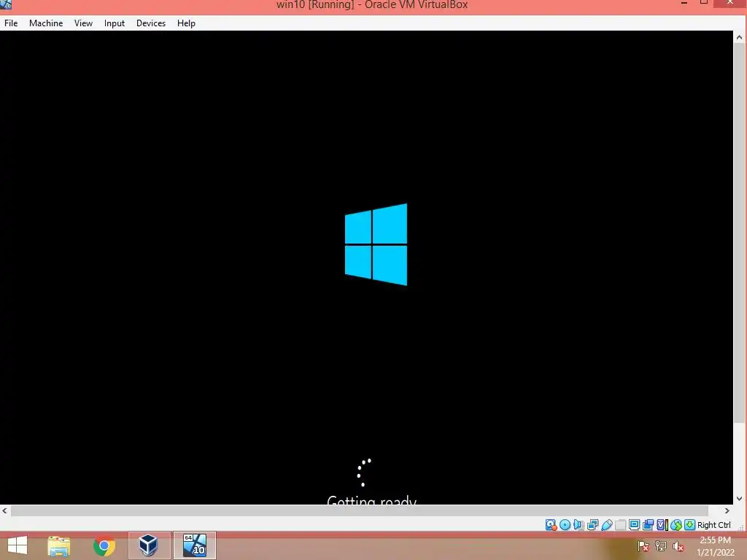The image size is (747, 560).
Task: Open VirtualBox Manager from the taskbar
Action: coord(149,545)
